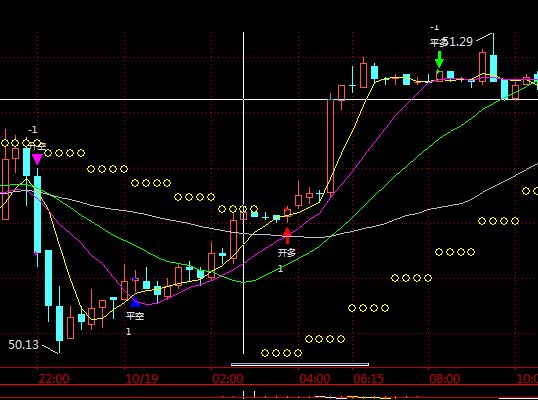
Task: Select the 开空 label text
Action: 37,145
